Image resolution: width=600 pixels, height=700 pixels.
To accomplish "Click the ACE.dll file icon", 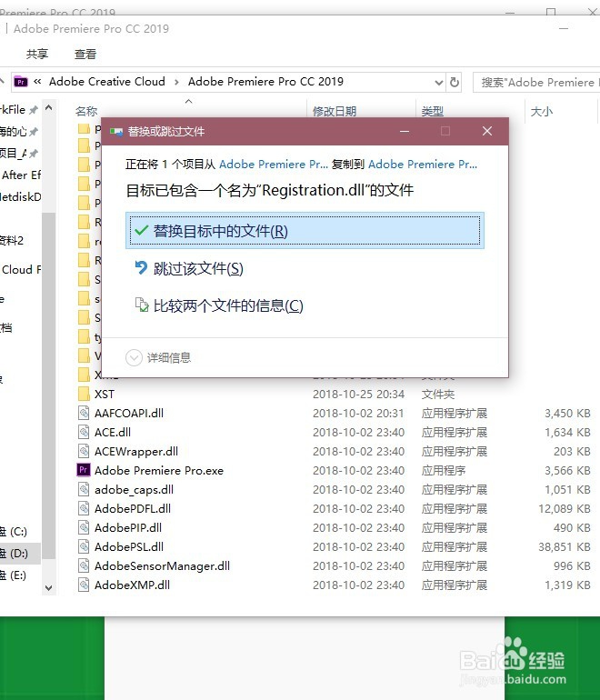I will [x=84, y=432].
